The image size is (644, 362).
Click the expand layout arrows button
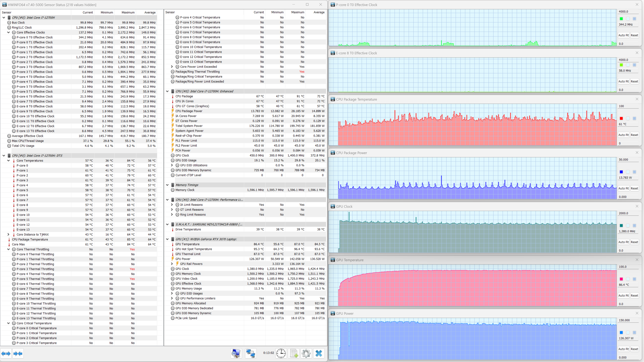(x=6, y=353)
